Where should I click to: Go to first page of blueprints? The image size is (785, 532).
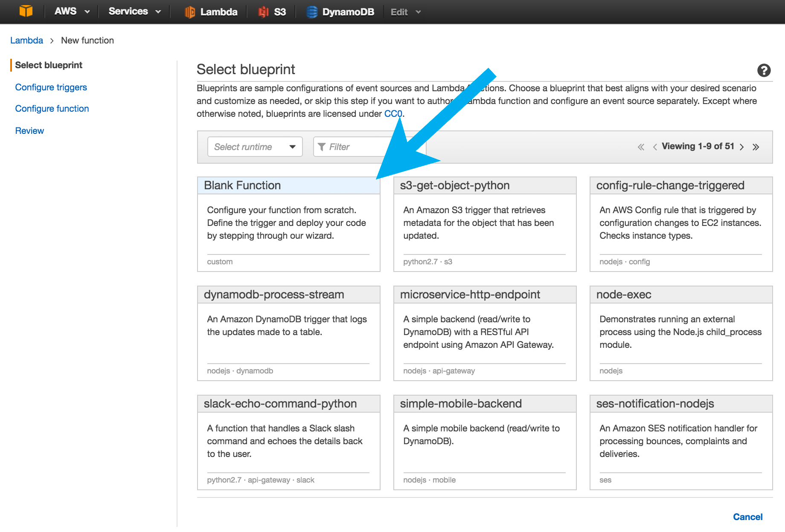point(641,147)
